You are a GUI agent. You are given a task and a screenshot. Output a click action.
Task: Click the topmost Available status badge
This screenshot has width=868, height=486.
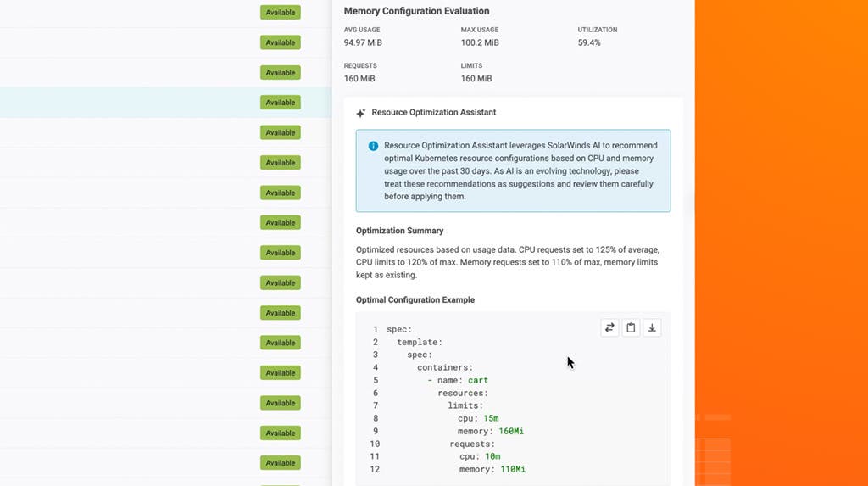(x=281, y=13)
